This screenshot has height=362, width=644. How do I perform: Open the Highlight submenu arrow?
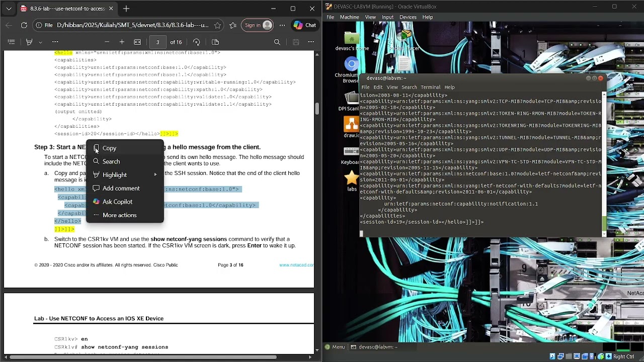coord(155,174)
